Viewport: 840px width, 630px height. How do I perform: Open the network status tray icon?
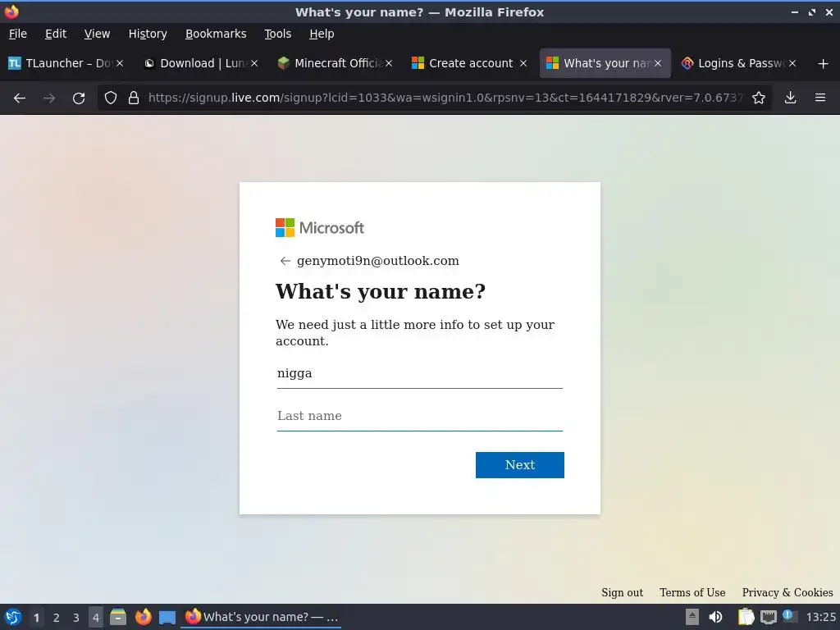pyautogui.click(x=768, y=617)
